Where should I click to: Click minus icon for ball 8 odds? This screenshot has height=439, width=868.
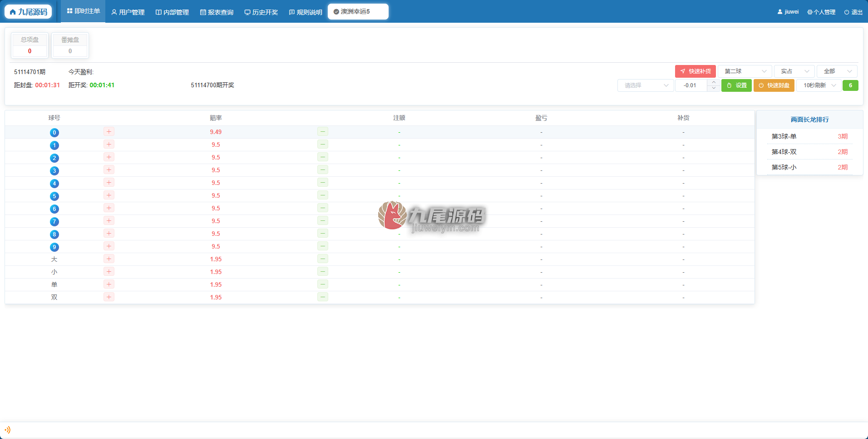tap(323, 234)
